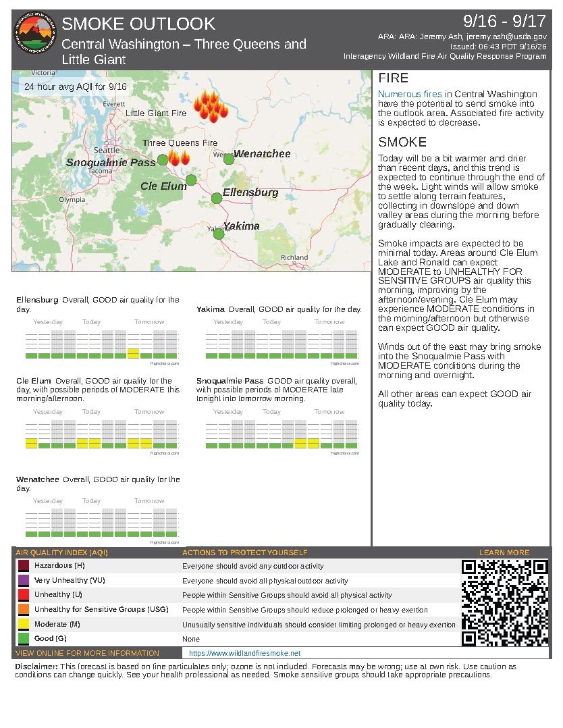563x728 pixels.
Task: Click the 'Olympia' map label
Action: pos(72,199)
